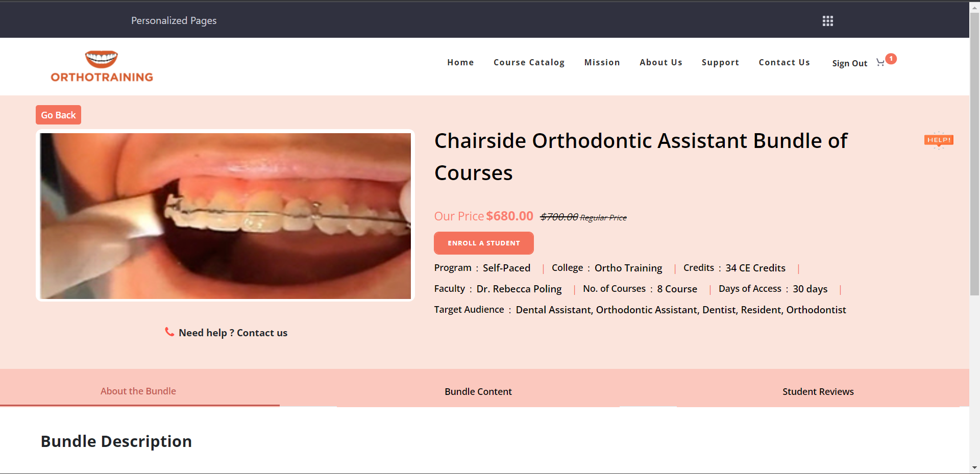
Task: Open Contact Us in the navbar
Action: tap(784, 62)
